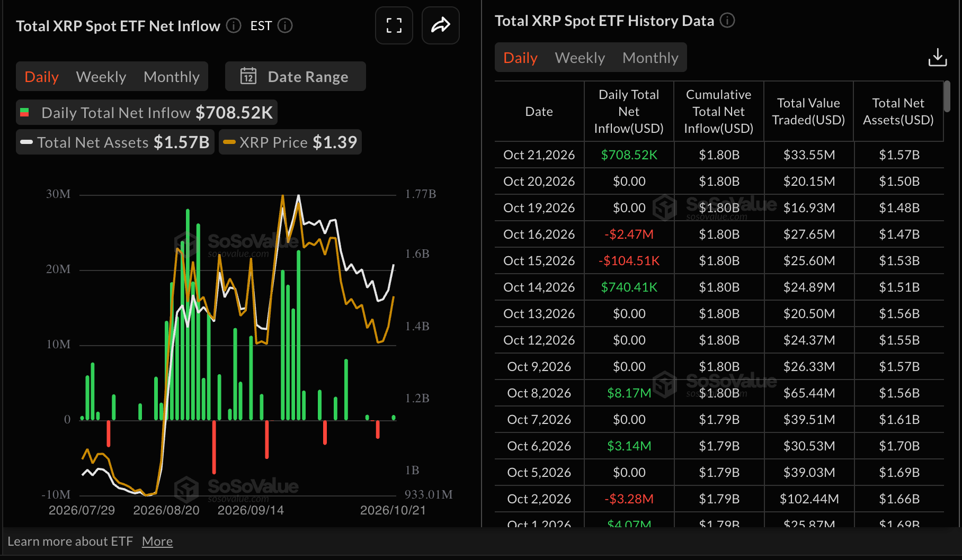Click the Total Net Assets(USD) column header
The height and width of the screenshot is (560, 962).
(898, 111)
